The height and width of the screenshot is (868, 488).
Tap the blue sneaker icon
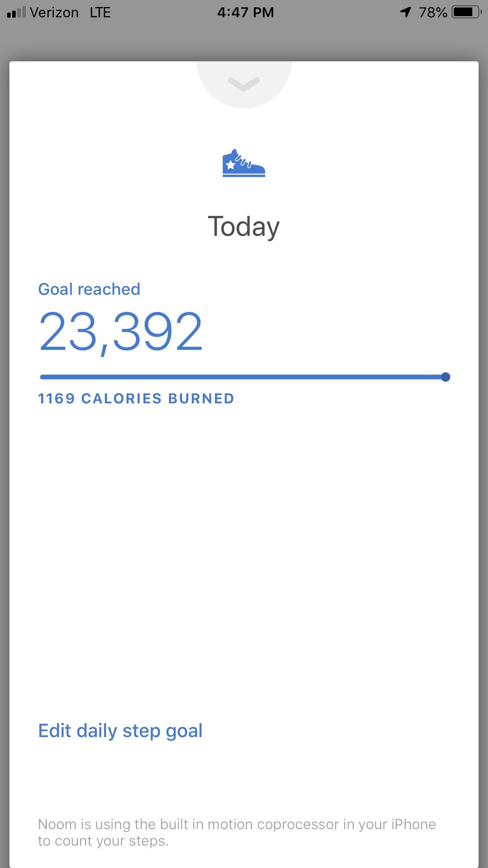point(244,164)
